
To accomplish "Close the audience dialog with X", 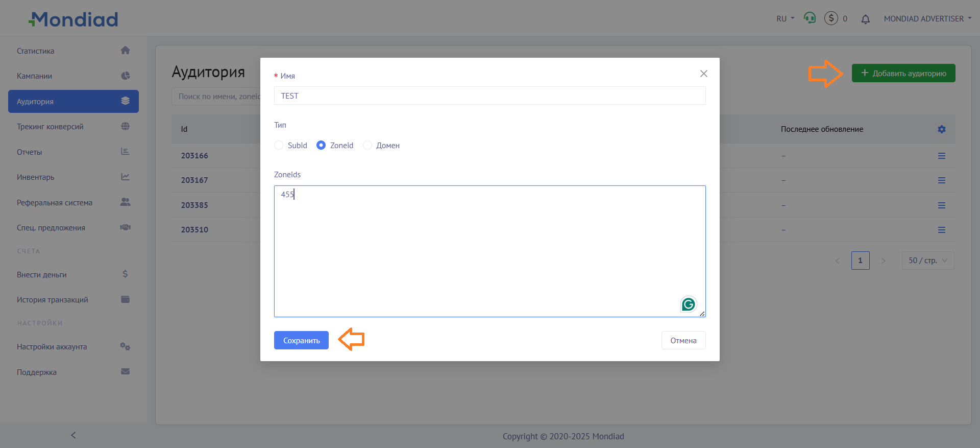I will coord(703,74).
